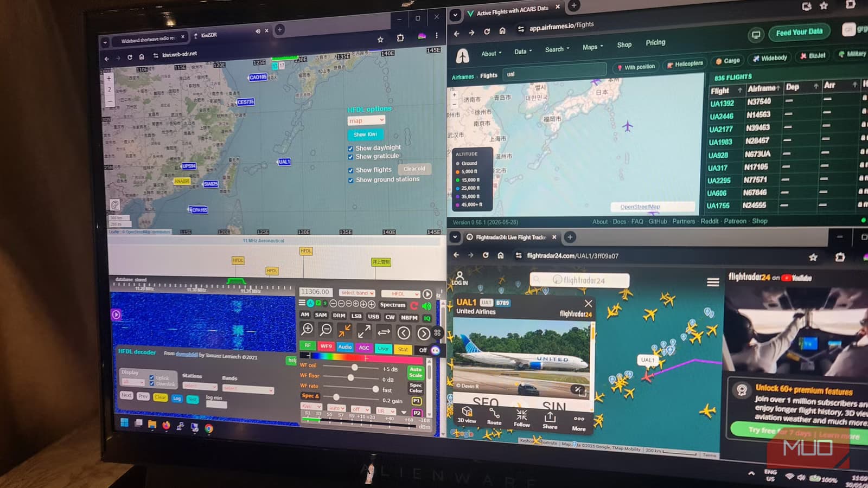Viewport: 868px width, 488px height.
Task: Click the Feed Your Data button
Action: coord(799,32)
